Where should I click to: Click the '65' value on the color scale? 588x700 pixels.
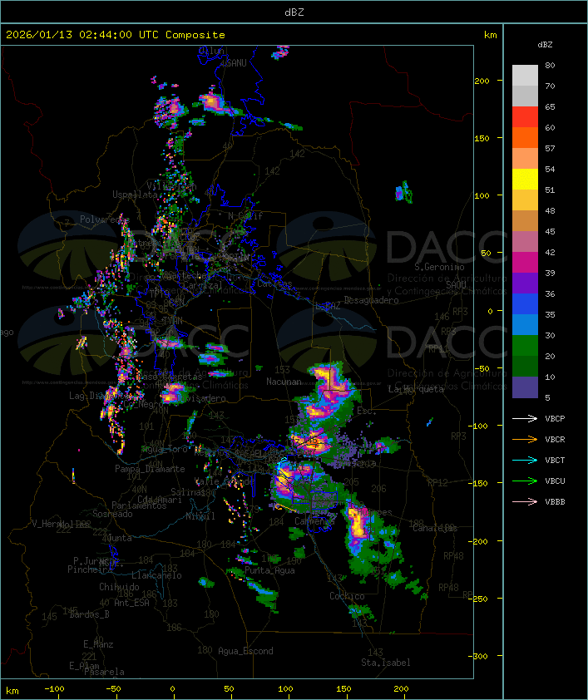click(550, 106)
